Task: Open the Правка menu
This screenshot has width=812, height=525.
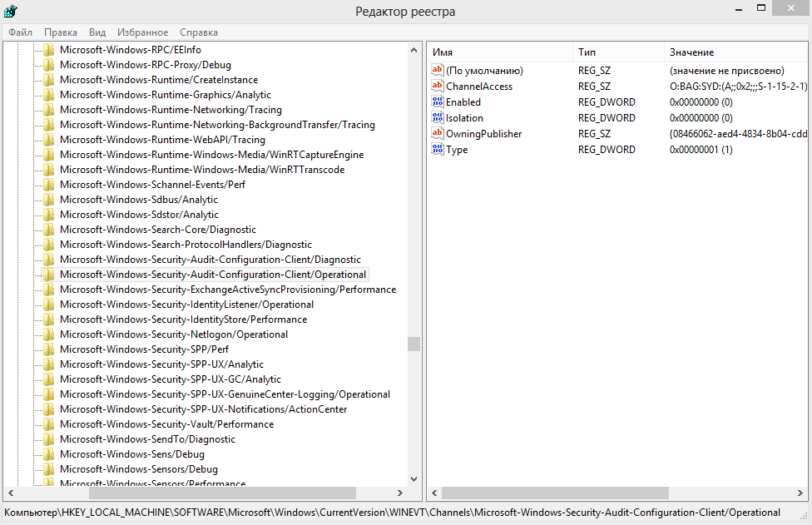Action: (61, 32)
